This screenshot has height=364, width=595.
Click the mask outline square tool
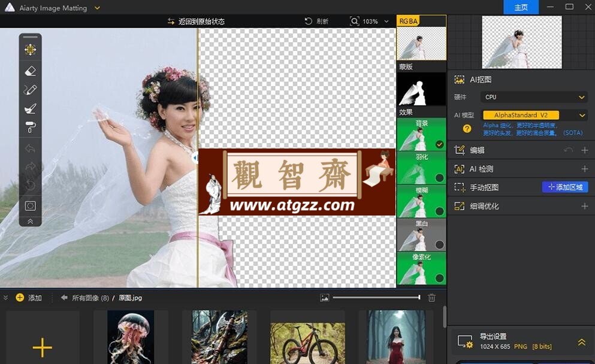click(x=31, y=206)
